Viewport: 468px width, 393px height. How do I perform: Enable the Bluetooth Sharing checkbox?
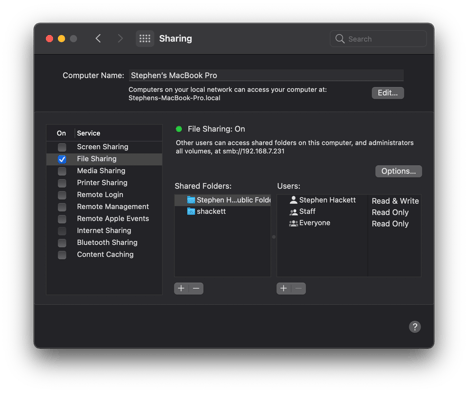click(x=62, y=243)
